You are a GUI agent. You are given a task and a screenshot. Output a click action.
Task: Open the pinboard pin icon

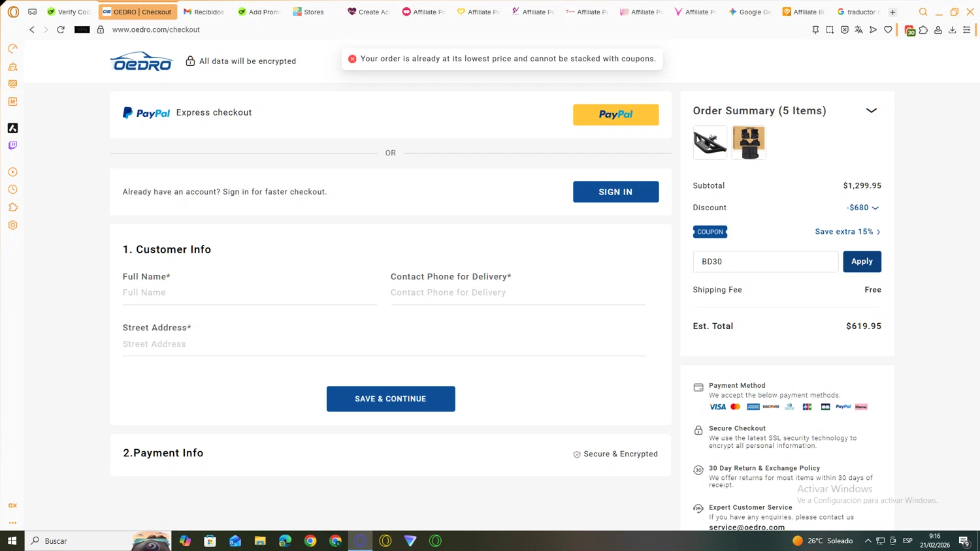click(815, 29)
